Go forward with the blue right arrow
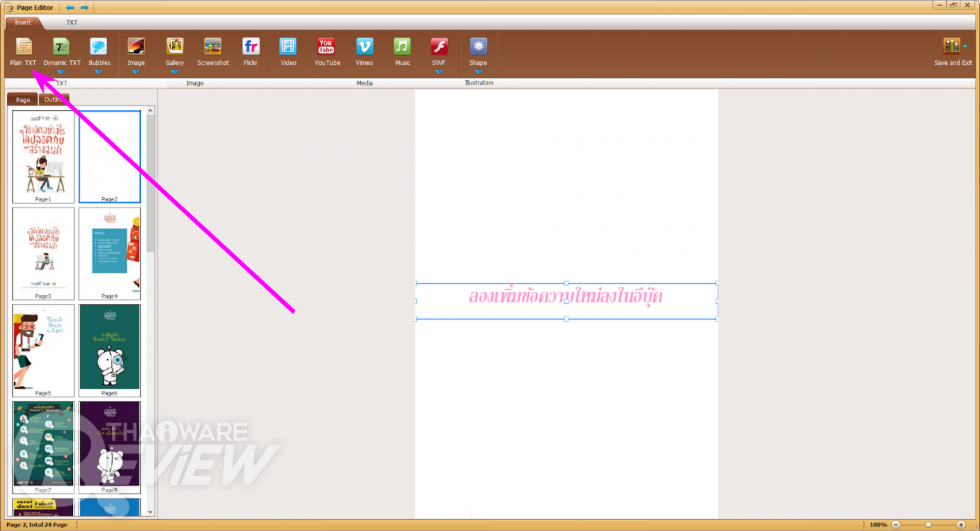980x531 pixels. click(x=85, y=7)
